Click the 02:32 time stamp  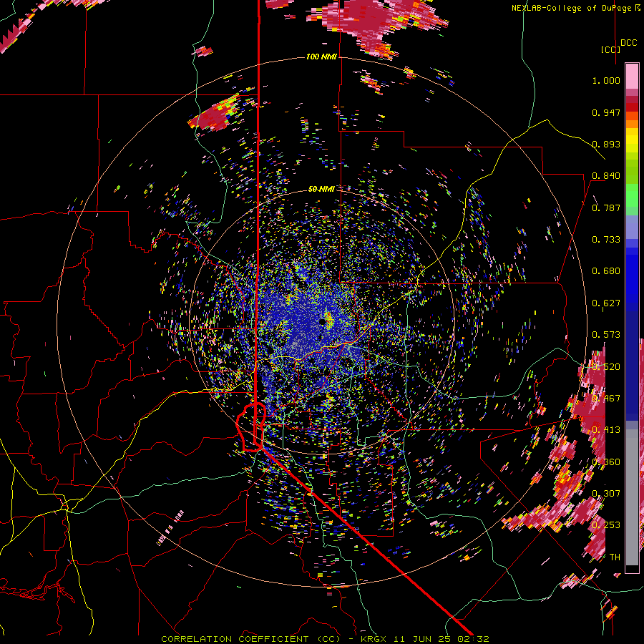pos(473,639)
